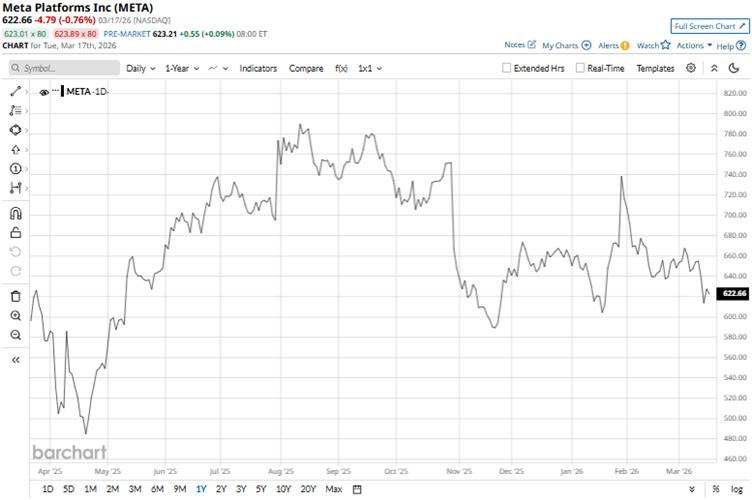Enable the Extended Hrs checkbox
This screenshot has height=500, width=752.
point(506,68)
